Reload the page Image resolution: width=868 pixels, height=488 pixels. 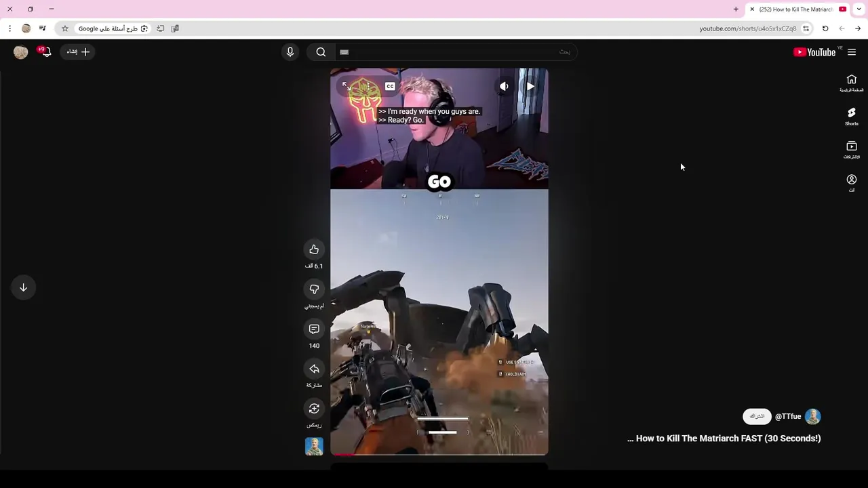(x=825, y=28)
